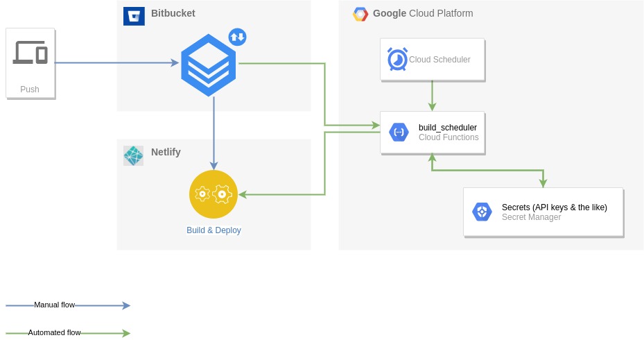Click the Bitbucket logo icon
The height and width of the screenshot is (340, 644).
[x=134, y=17]
